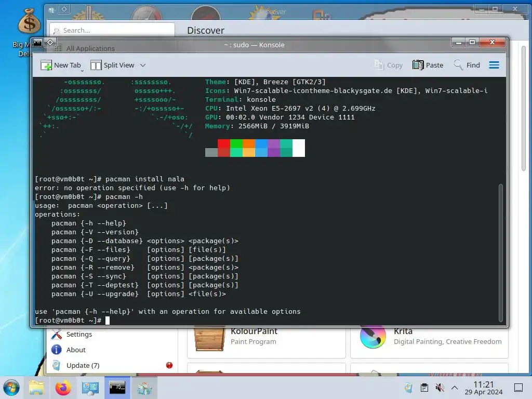Toggle Discover window pin button
This screenshot has width=532, height=399.
coord(64,9)
